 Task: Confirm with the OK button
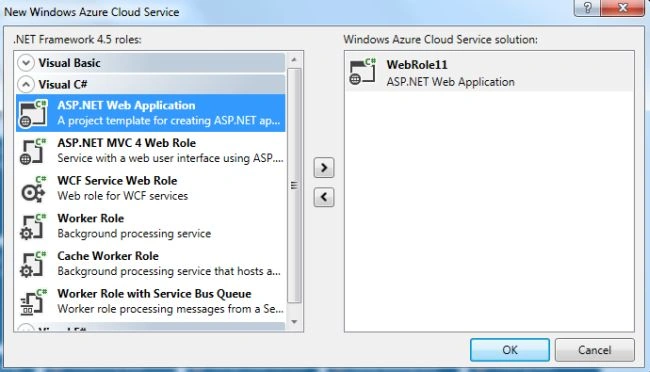coord(510,350)
